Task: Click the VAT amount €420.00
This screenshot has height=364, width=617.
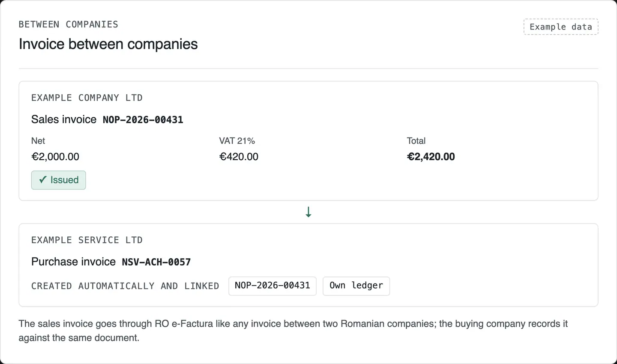Action: (x=239, y=157)
